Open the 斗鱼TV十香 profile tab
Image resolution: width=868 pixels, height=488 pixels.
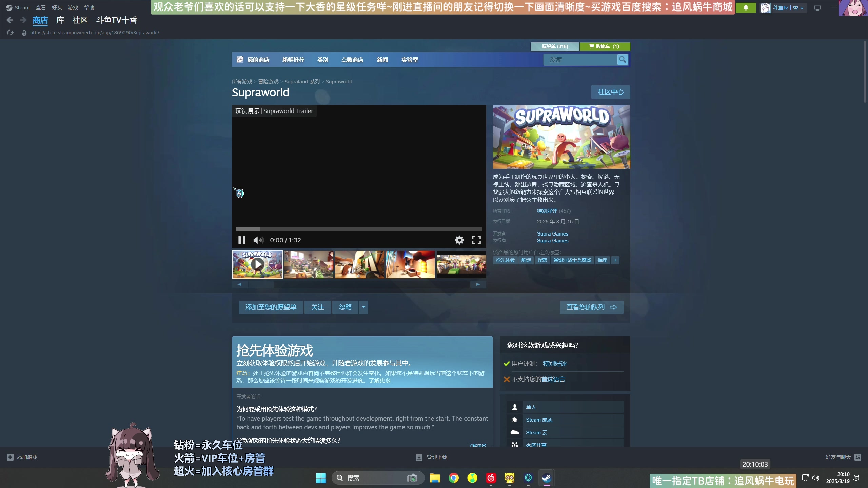[x=116, y=20]
